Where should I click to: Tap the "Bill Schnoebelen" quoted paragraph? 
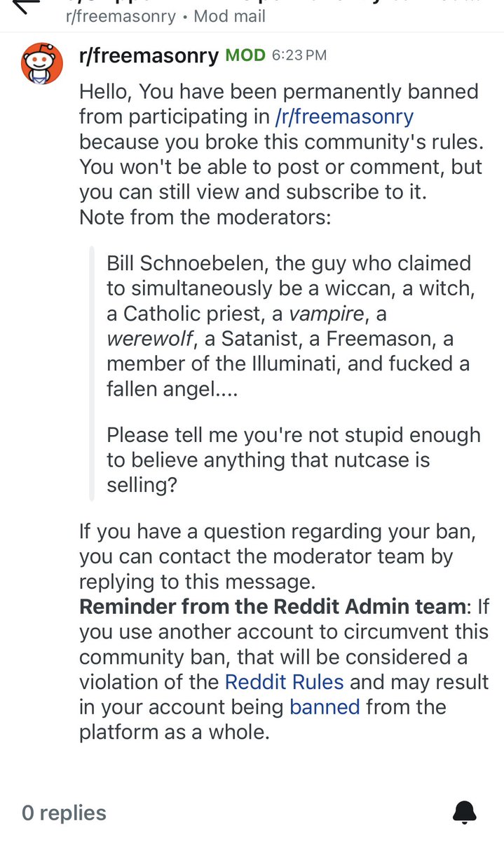pos(287,326)
